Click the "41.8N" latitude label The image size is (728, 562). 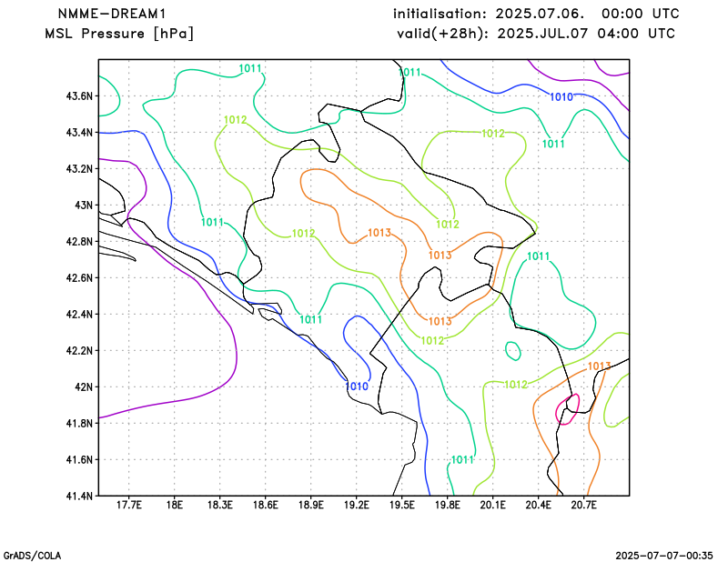click(79, 423)
